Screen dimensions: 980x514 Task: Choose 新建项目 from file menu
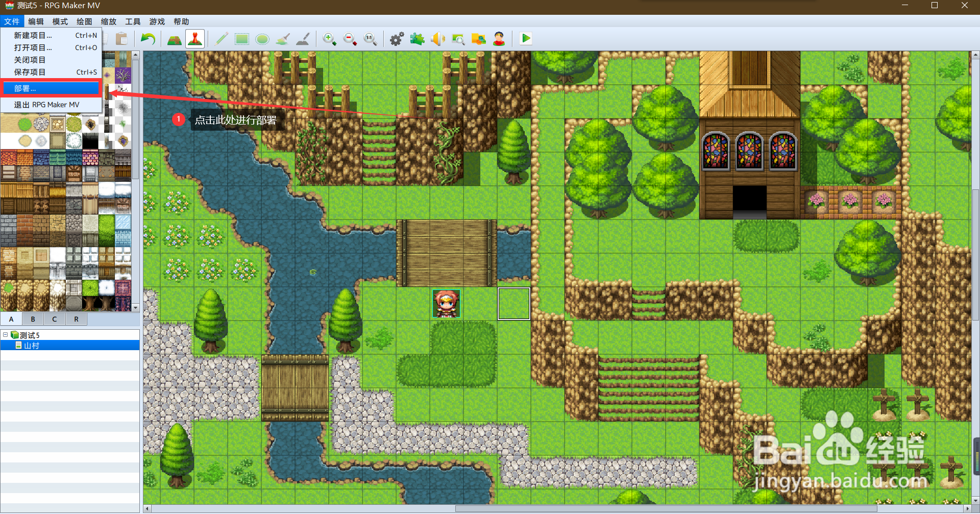[x=51, y=35]
